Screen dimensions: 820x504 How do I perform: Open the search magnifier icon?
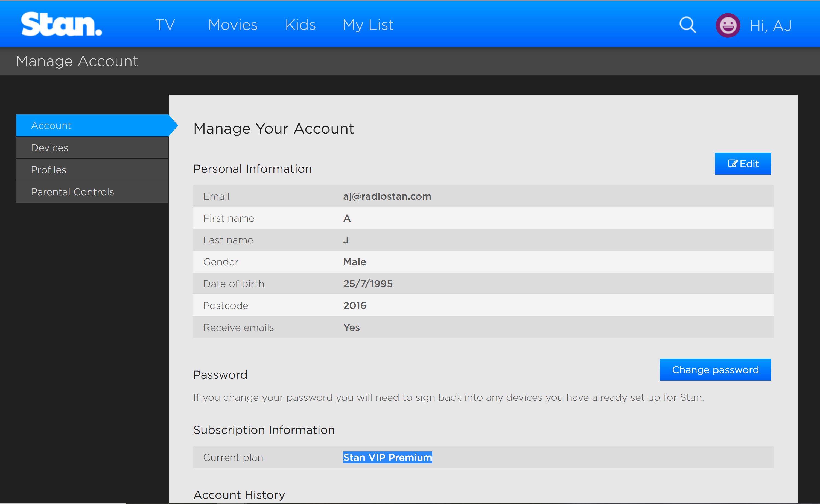pos(688,25)
